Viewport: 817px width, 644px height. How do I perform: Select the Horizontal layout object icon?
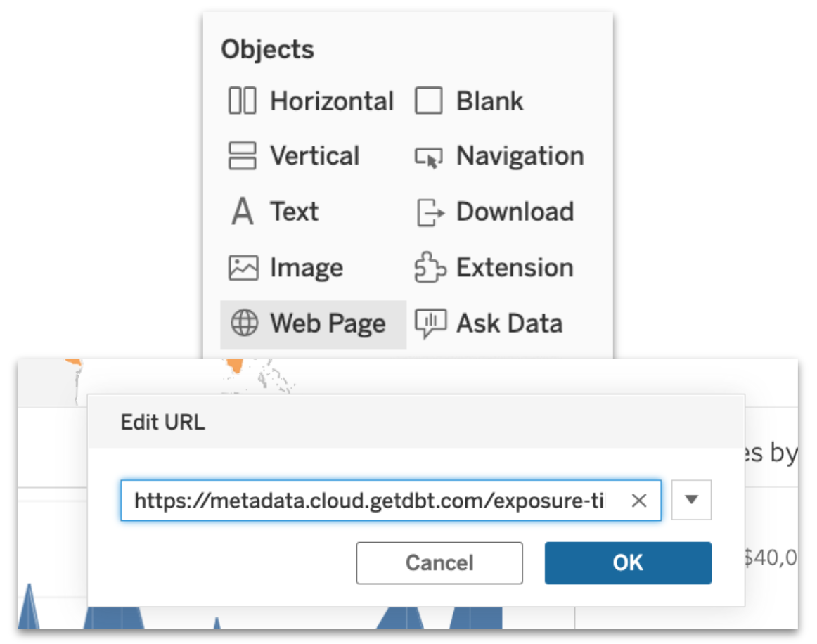click(x=243, y=101)
